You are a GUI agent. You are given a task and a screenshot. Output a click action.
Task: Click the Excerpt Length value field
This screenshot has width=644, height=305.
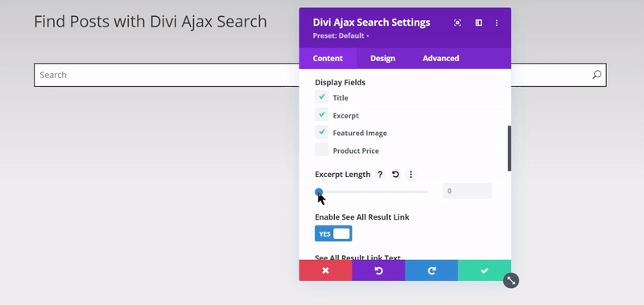467,191
